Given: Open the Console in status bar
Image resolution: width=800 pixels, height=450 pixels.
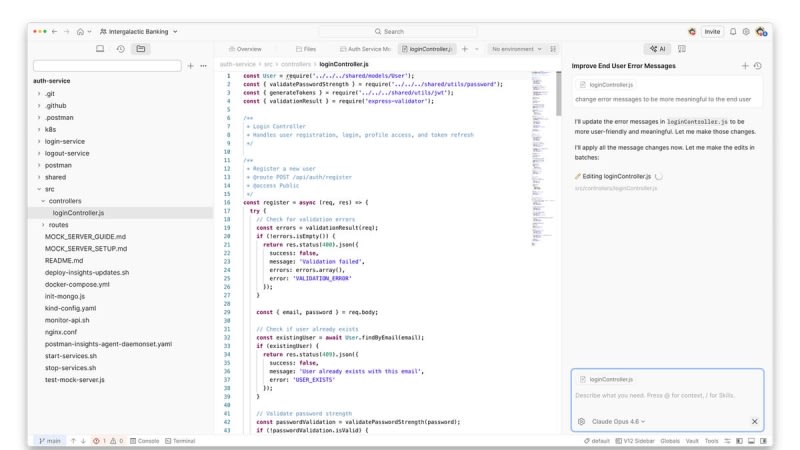Looking at the screenshot, I should [143, 440].
